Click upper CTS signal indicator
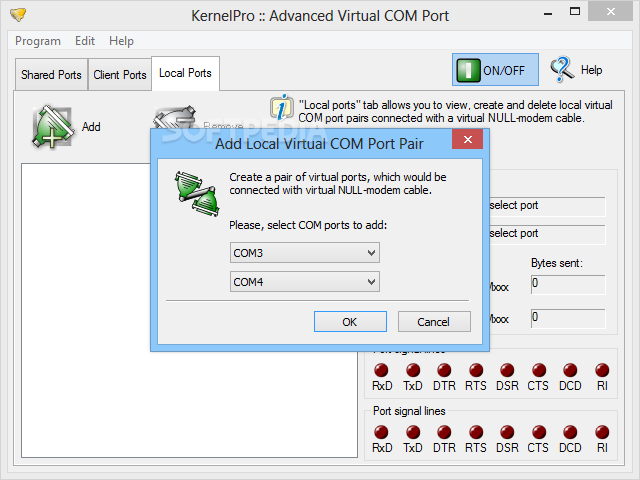640x480 pixels. [539, 370]
